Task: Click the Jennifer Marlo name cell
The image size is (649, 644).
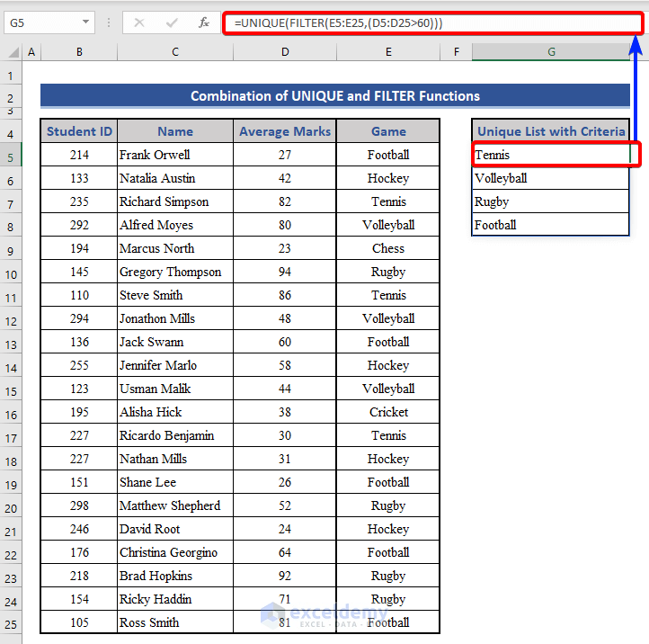Action: 175,365
